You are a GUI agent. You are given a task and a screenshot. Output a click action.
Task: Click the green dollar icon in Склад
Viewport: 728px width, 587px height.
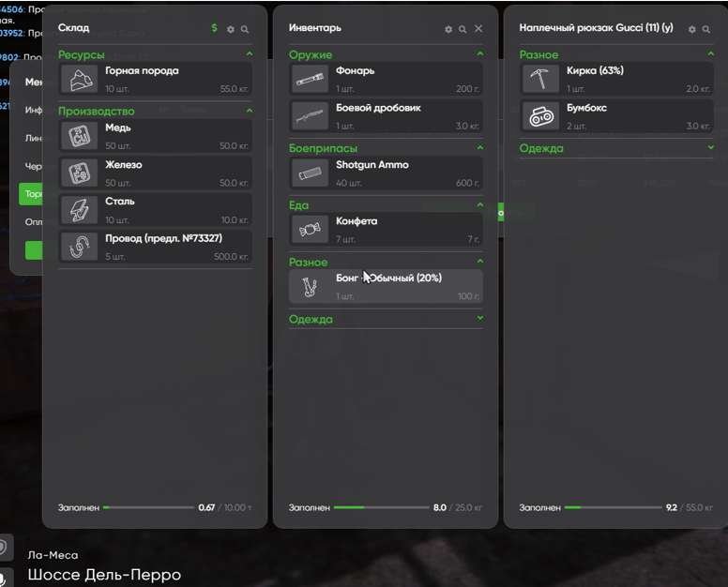[214, 28]
